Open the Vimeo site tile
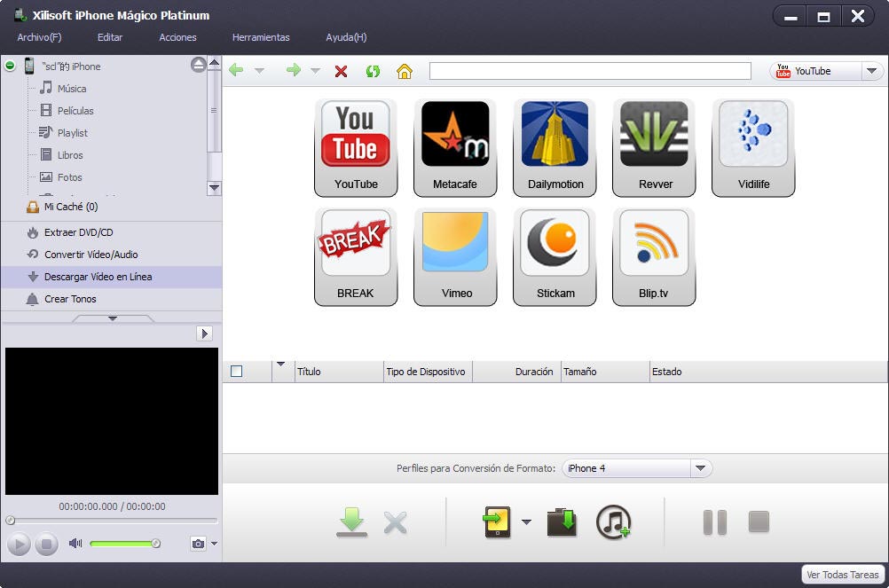Image resolution: width=889 pixels, height=588 pixels. [455, 256]
